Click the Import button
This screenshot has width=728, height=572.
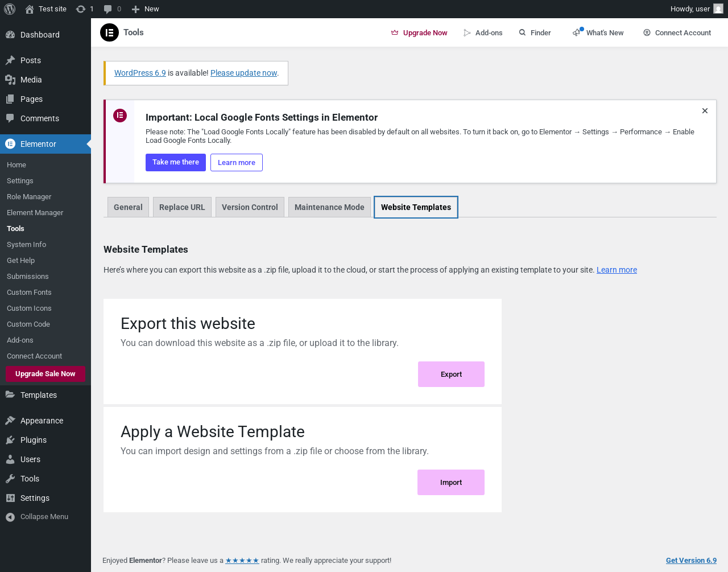click(x=451, y=483)
